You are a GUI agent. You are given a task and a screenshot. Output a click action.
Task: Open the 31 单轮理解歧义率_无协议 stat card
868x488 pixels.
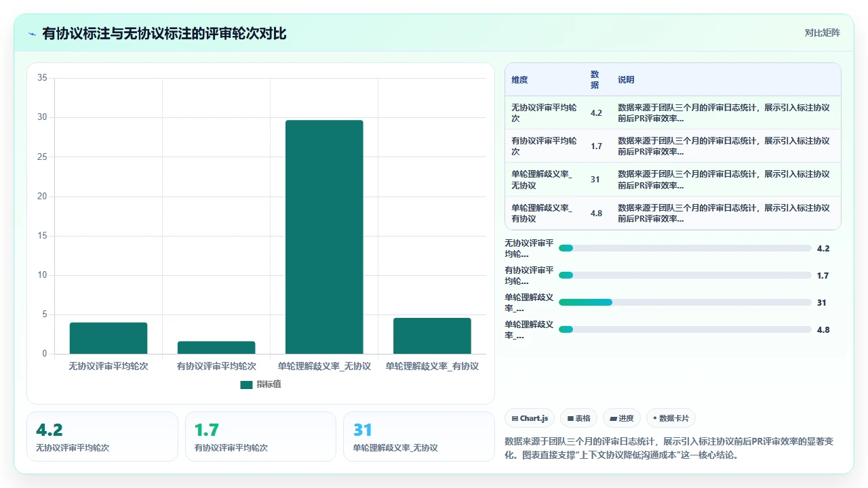419,436
